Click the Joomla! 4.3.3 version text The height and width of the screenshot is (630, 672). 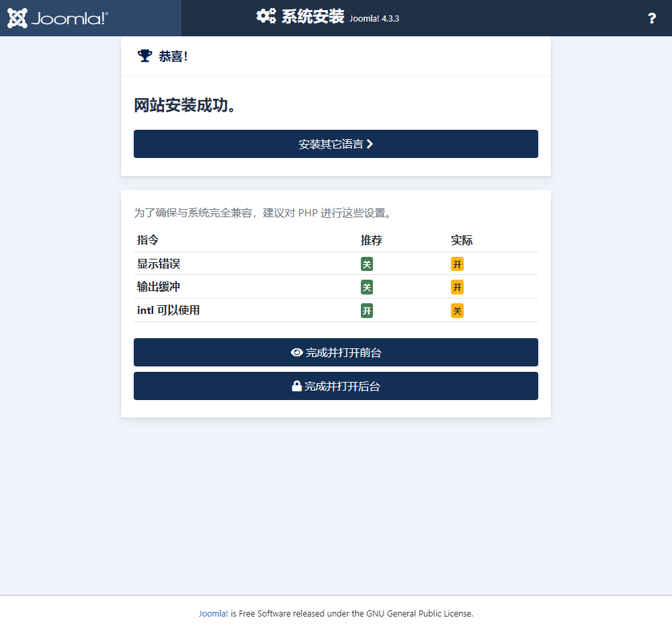(x=374, y=19)
